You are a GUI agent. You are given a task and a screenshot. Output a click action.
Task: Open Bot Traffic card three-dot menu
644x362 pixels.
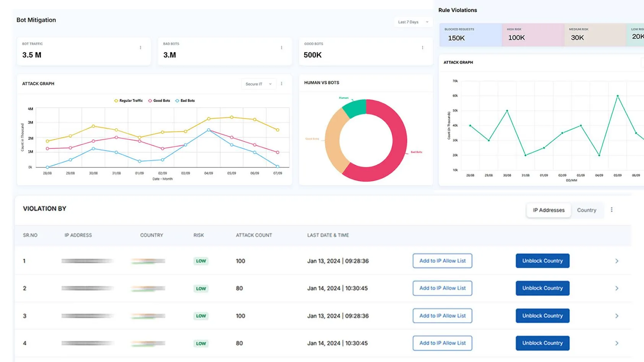[140, 48]
